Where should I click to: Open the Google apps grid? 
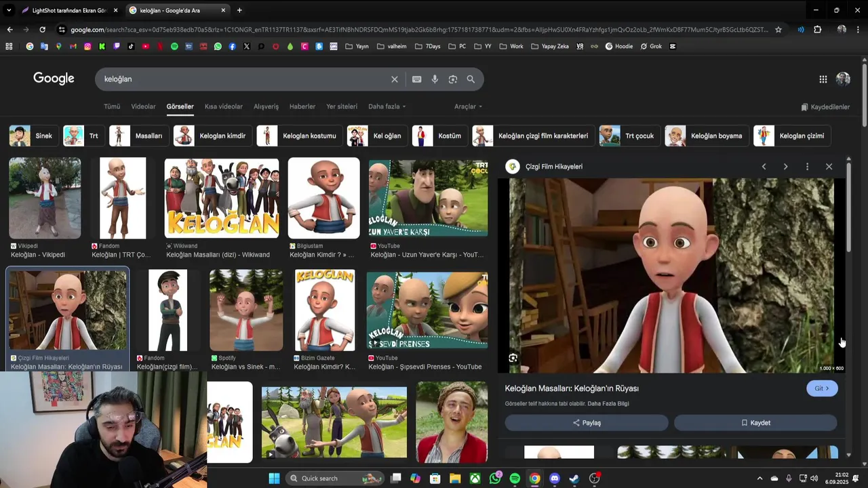click(x=823, y=79)
